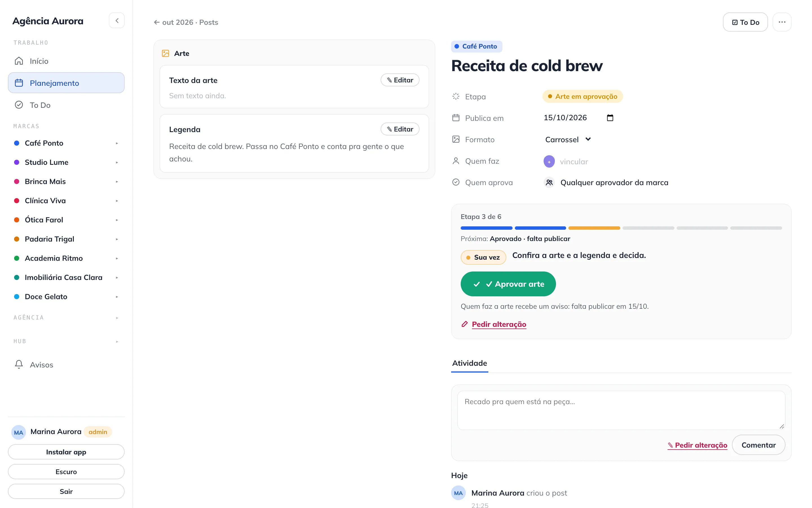Viewport: 812px width, 508px height.
Task: Switch to the Escuro dark theme
Action: pyautogui.click(x=66, y=472)
